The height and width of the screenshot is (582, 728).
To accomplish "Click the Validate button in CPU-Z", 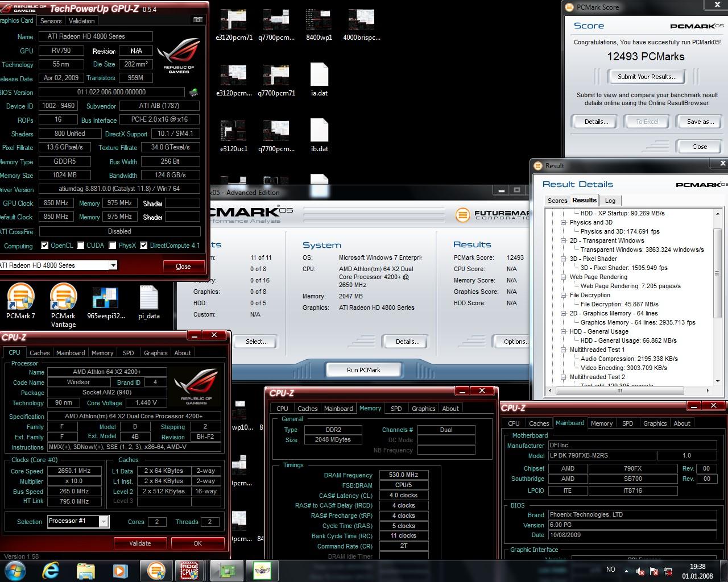I will 140,543.
